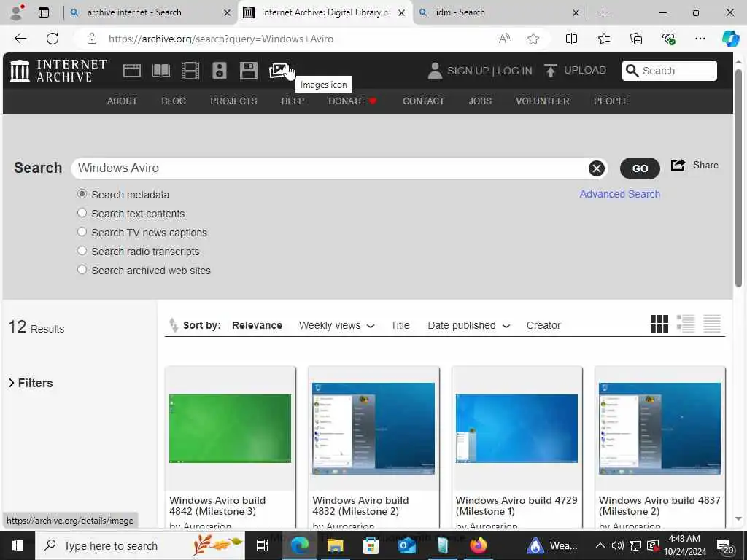Open the Audio speaker icon
Screen dimensions: 747x560
(x=219, y=71)
